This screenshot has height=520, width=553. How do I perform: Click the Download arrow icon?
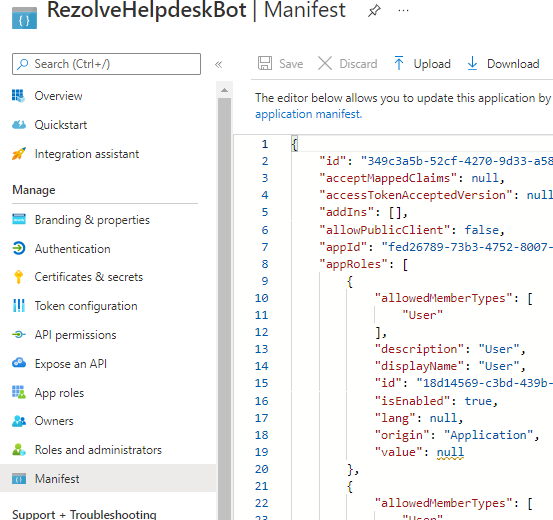click(x=472, y=64)
